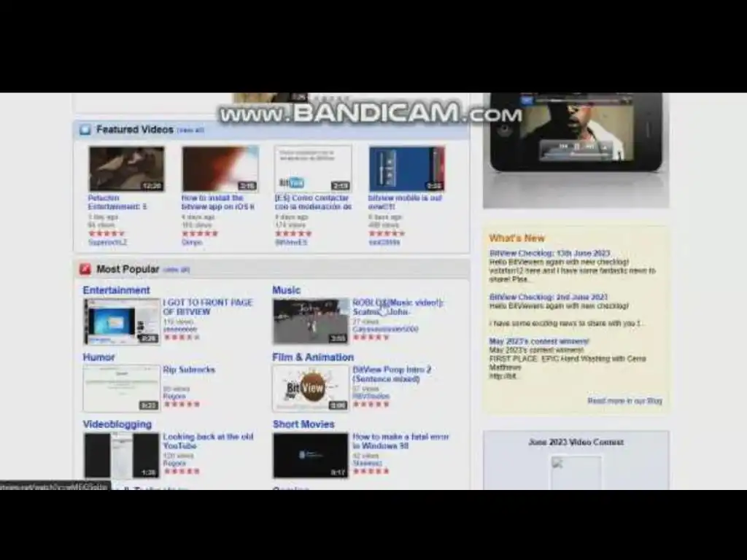Open the Short Movies category
This screenshot has height=560, width=747.
303,424
